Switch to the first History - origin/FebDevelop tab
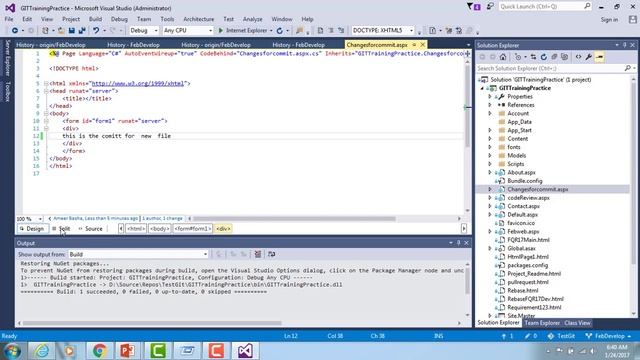The image size is (640, 360). 51,45
